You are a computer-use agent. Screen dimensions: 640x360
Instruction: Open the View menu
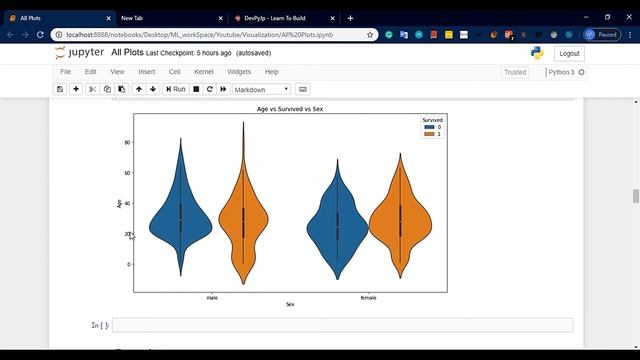click(118, 72)
